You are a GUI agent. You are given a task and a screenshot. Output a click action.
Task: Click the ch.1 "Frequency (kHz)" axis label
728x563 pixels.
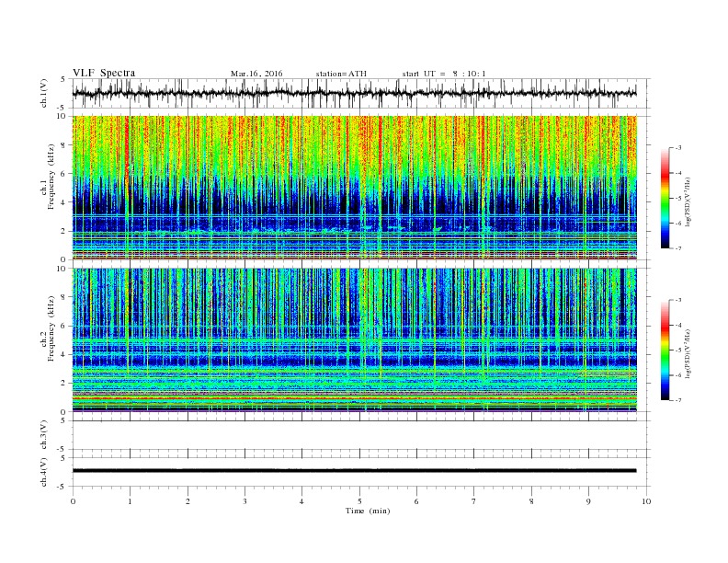pos(51,177)
